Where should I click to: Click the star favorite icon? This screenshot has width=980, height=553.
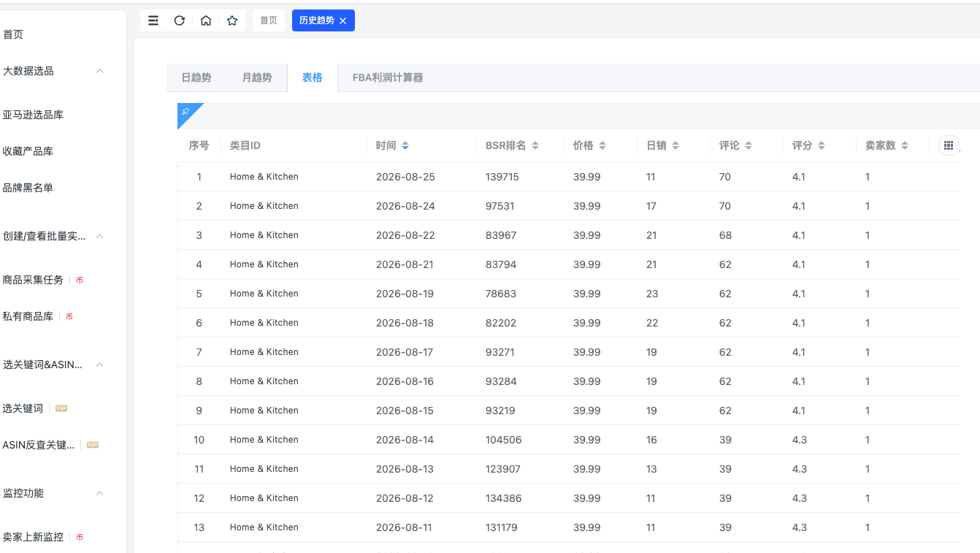pyautogui.click(x=232, y=20)
